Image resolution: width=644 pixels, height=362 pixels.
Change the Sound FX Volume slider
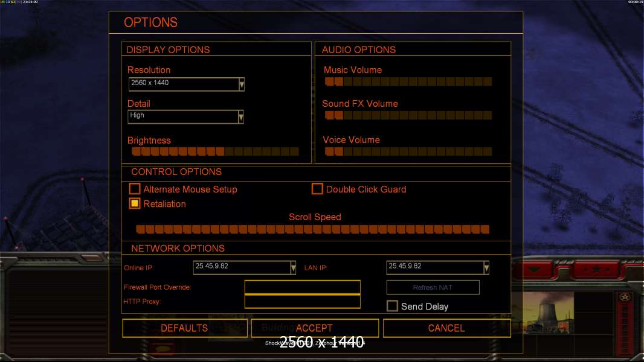click(408, 115)
